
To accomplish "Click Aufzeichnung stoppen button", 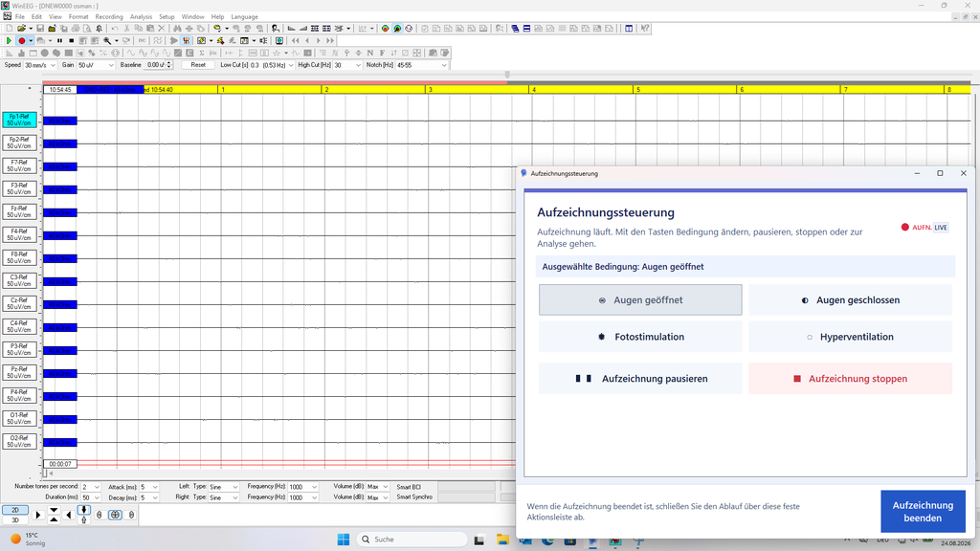I will pyautogui.click(x=851, y=379).
